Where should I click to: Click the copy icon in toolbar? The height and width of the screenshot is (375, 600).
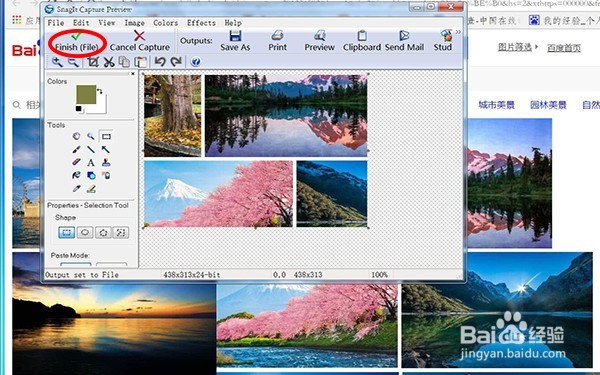point(124,62)
